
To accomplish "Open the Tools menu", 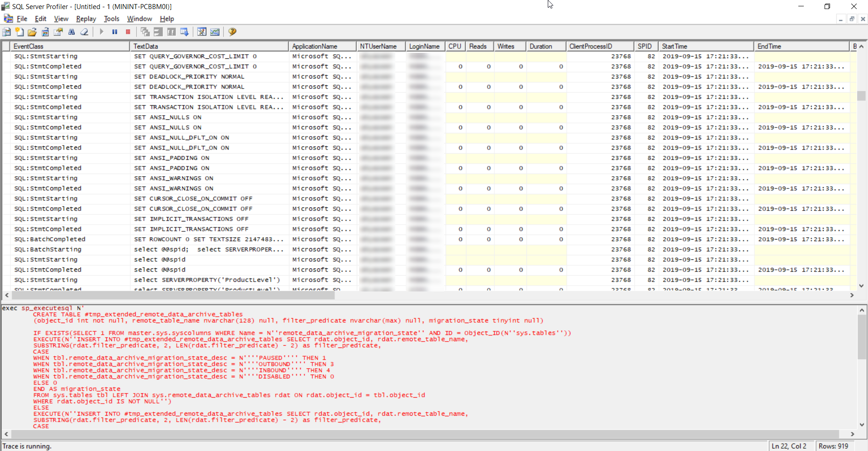I will pyautogui.click(x=111, y=19).
